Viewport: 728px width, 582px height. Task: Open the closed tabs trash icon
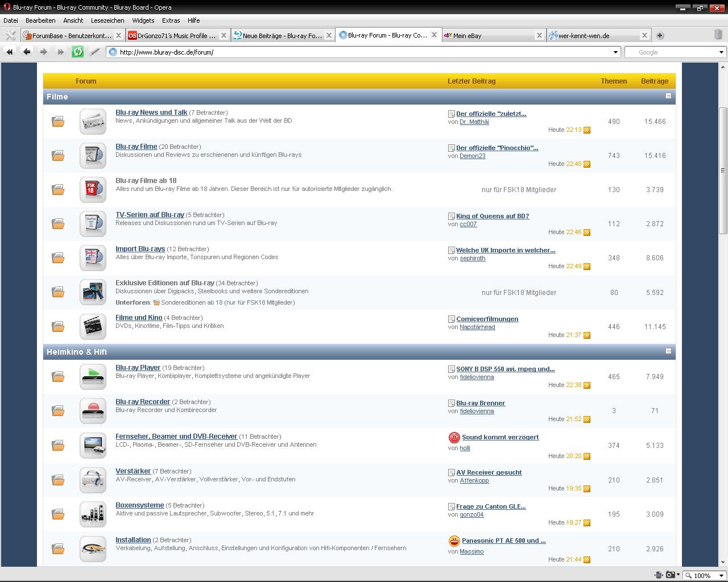718,35
